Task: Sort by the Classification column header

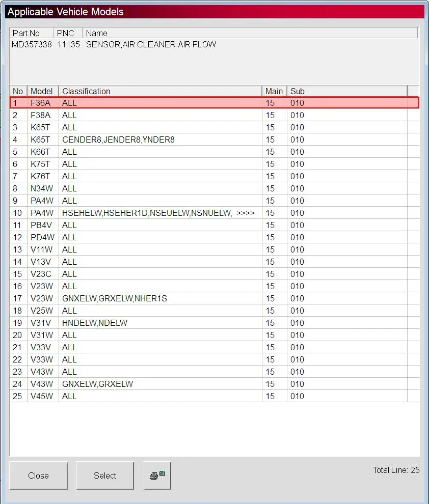Action: point(160,91)
